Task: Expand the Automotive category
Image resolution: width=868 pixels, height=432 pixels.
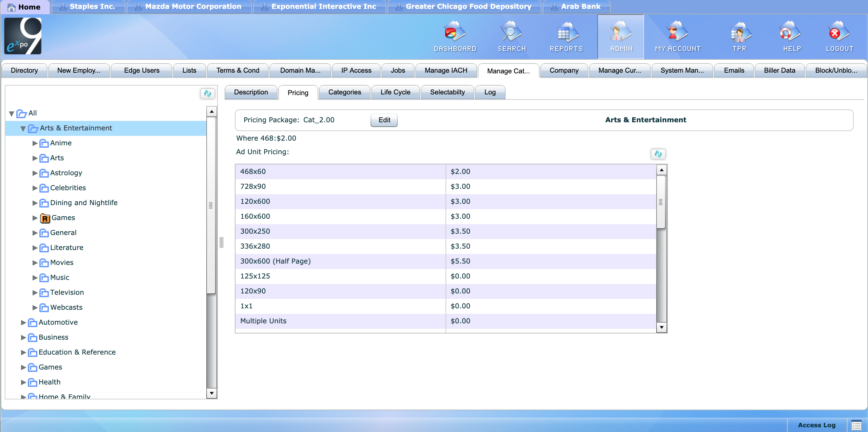Action: pyautogui.click(x=23, y=322)
